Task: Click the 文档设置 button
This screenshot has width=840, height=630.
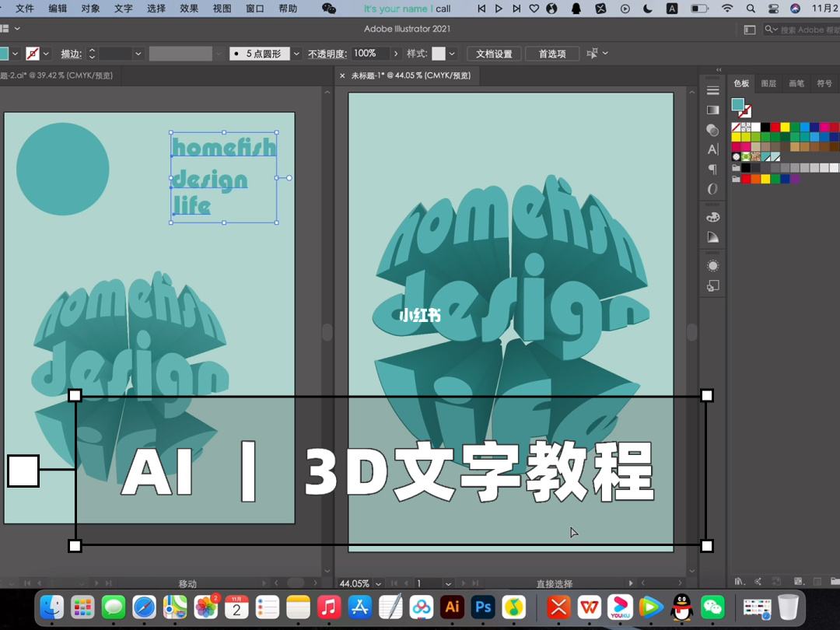Action: tap(494, 54)
